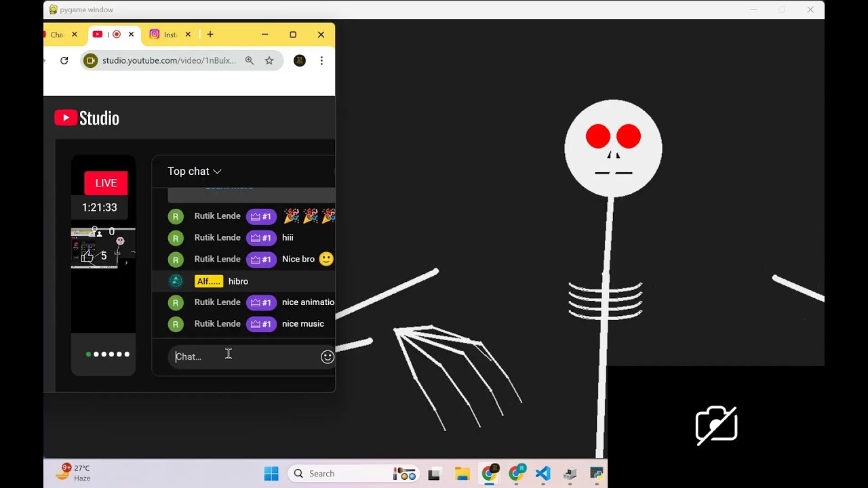Open the zoom indicator in address bar
Viewport: 868px width, 488px height.
(x=250, y=60)
